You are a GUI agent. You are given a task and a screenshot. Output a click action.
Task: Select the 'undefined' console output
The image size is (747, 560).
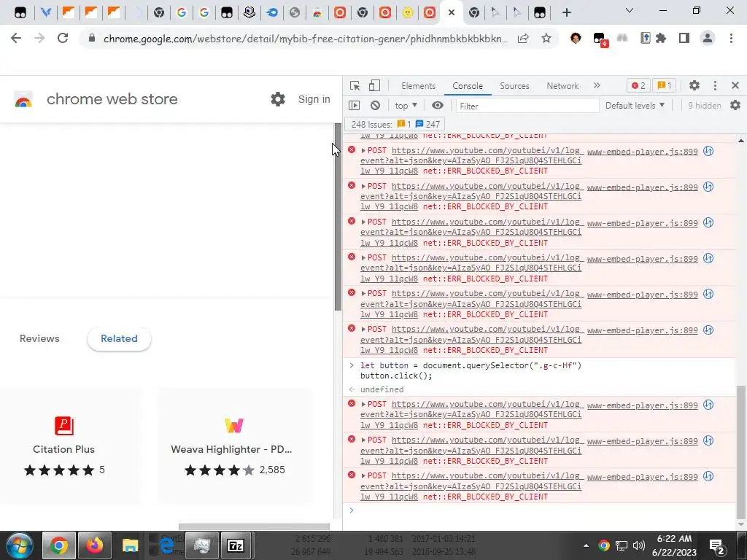coord(382,389)
